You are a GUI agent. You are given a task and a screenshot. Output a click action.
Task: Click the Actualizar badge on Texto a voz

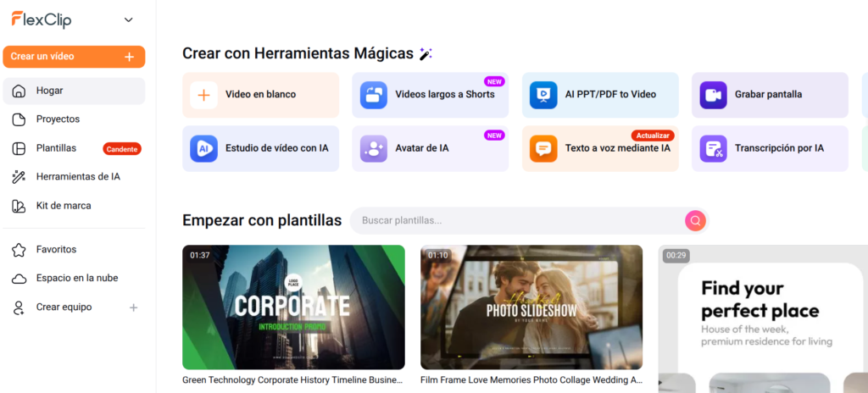click(x=654, y=136)
